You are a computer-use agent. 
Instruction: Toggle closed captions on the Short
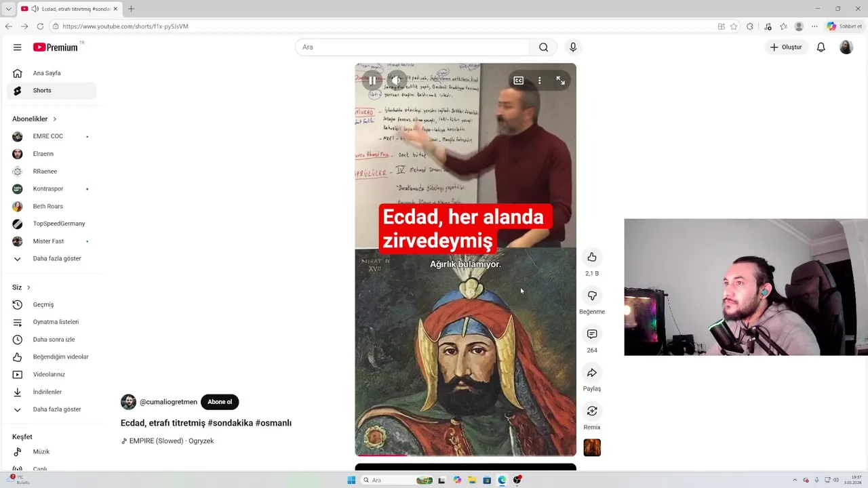pos(518,81)
